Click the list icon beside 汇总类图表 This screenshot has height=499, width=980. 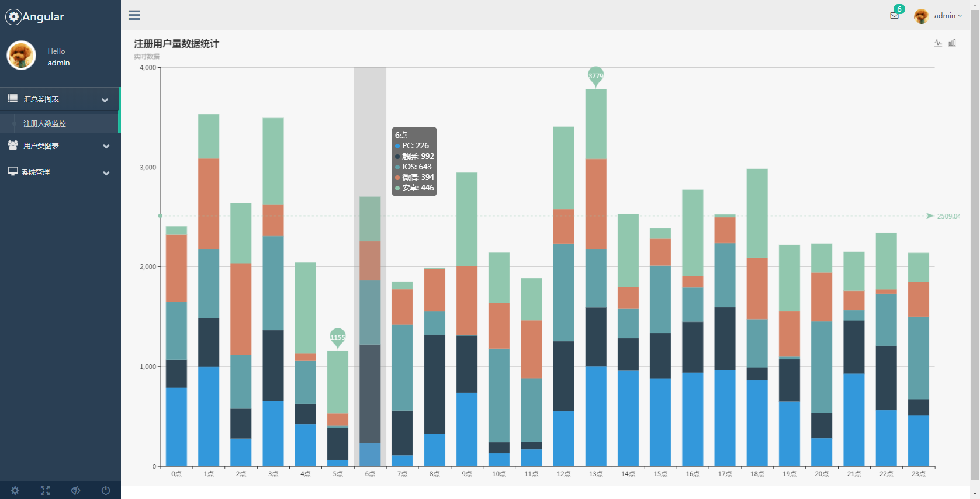[x=12, y=98]
